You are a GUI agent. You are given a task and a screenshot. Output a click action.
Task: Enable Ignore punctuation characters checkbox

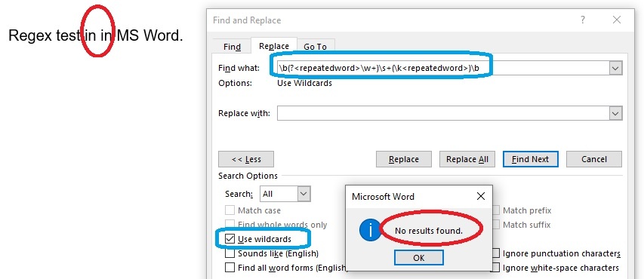[496, 253]
